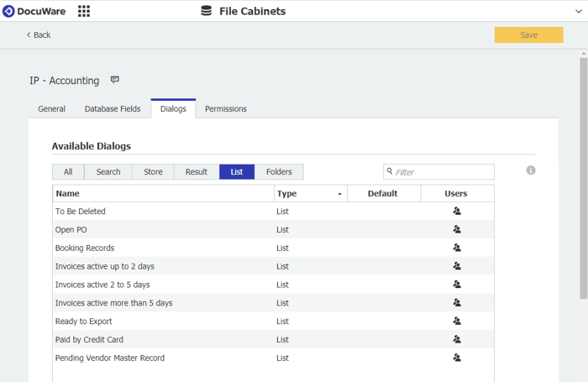
Task: Filter list to Folders dialogs
Action: click(x=279, y=172)
